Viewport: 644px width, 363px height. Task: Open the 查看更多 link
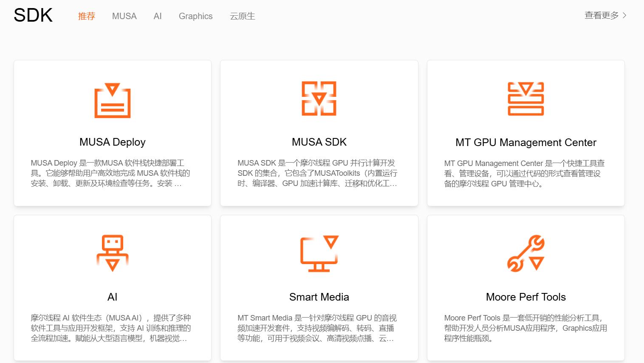601,16
